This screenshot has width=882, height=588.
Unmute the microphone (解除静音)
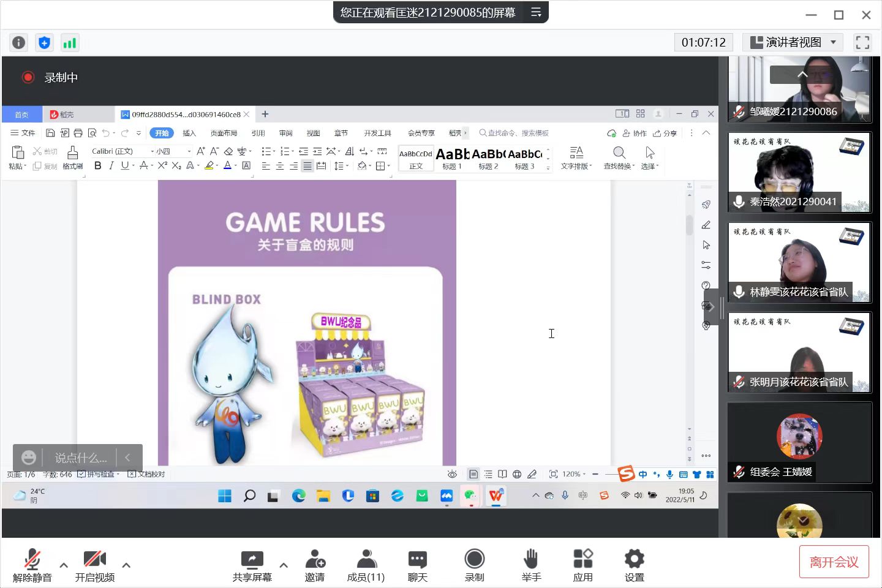point(32,565)
